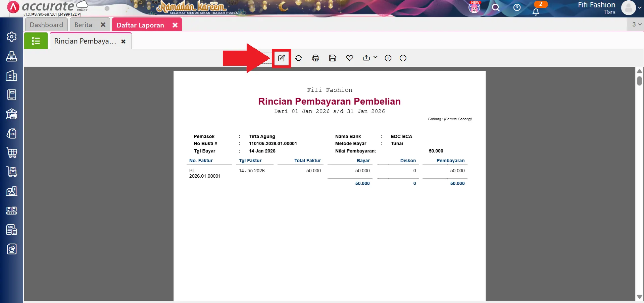Switch to the Berita tab

[x=83, y=24]
